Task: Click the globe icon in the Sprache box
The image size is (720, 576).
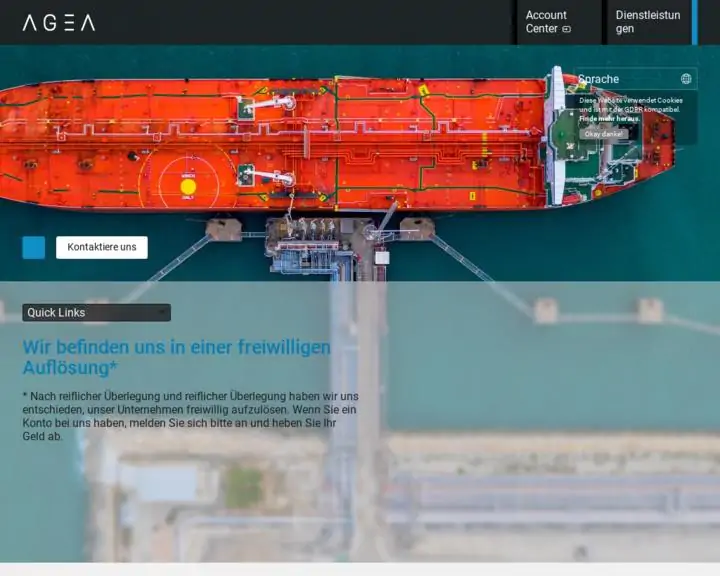Action: coord(686,79)
